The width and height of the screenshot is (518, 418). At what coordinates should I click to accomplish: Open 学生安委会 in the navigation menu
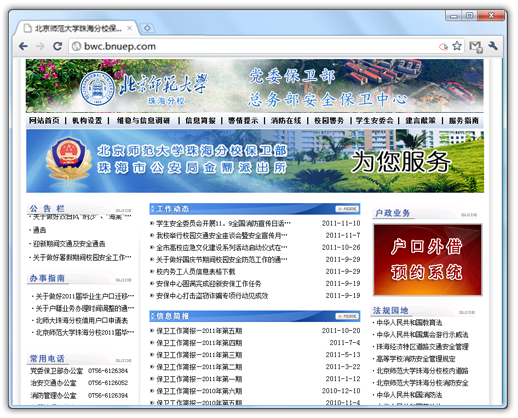tap(374, 120)
